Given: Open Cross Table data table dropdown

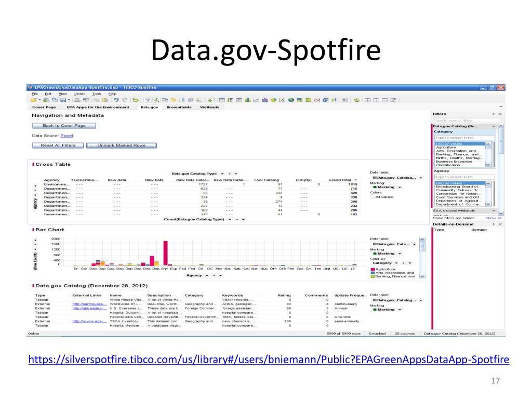Looking at the screenshot, I should (421, 178).
